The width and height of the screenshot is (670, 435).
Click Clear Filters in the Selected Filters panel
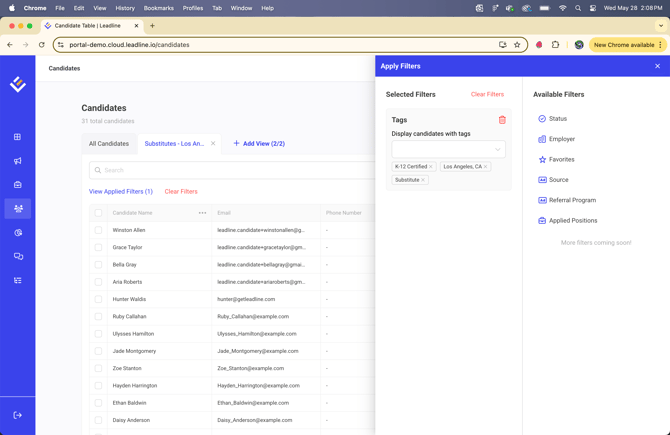[x=487, y=94]
